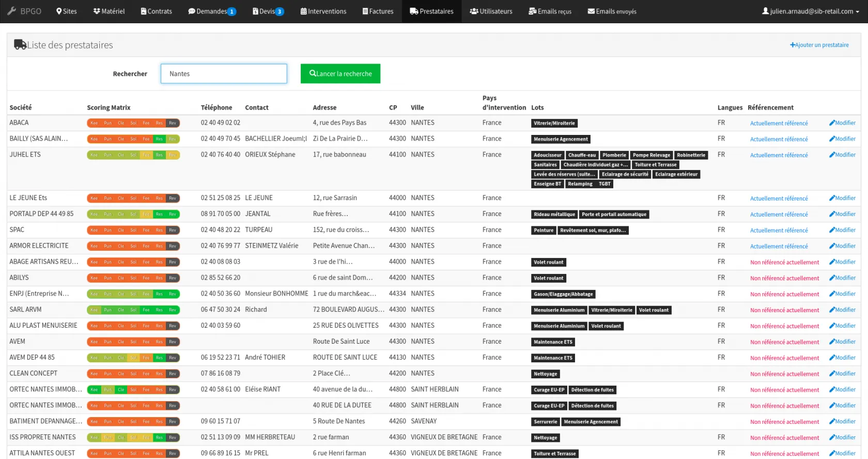This screenshot has width=868, height=459.
Task: Open the Factures menu
Action: [x=378, y=11]
